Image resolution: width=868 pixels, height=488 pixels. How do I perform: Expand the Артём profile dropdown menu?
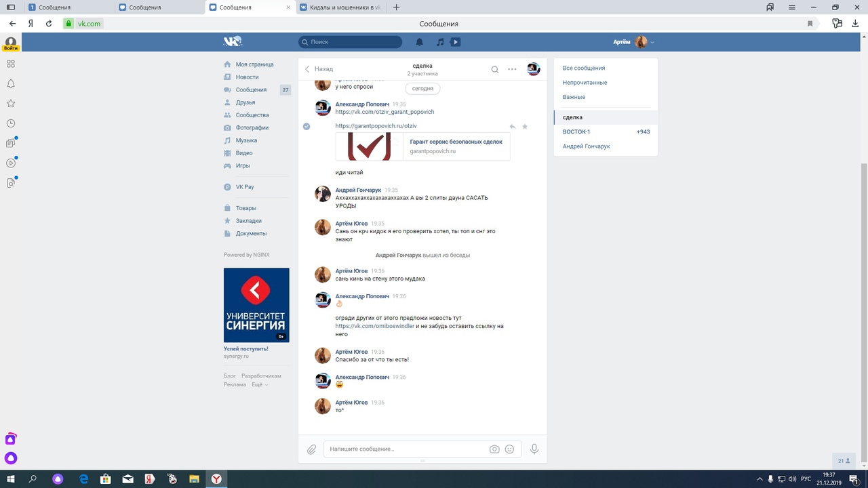(652, 43)
